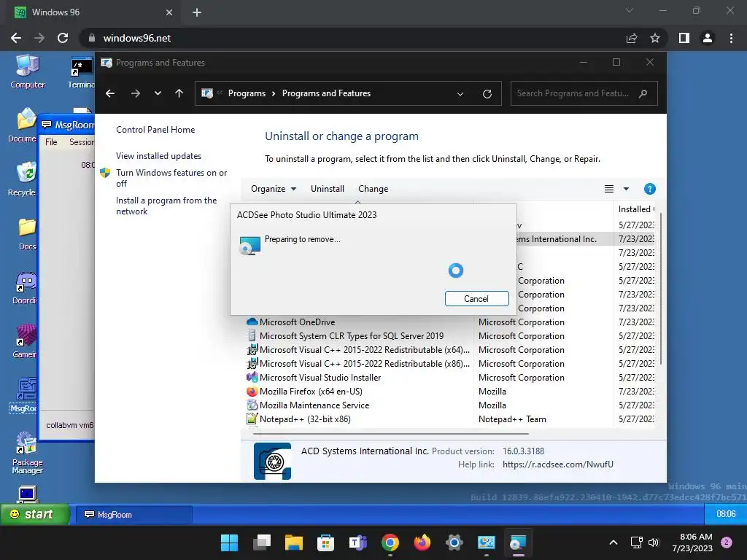Change view layout icon
Image resolution: width=747 pixels, height=560 pixels.
609,189
